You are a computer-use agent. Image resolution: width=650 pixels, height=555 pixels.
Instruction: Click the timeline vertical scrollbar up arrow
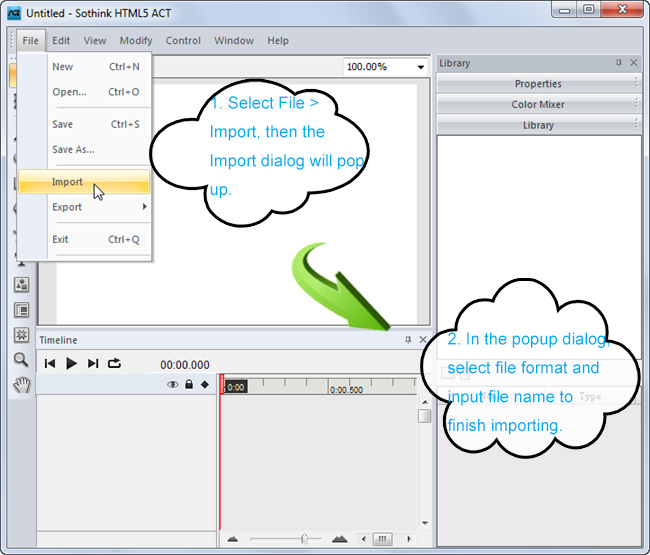(x=425, y=402)
